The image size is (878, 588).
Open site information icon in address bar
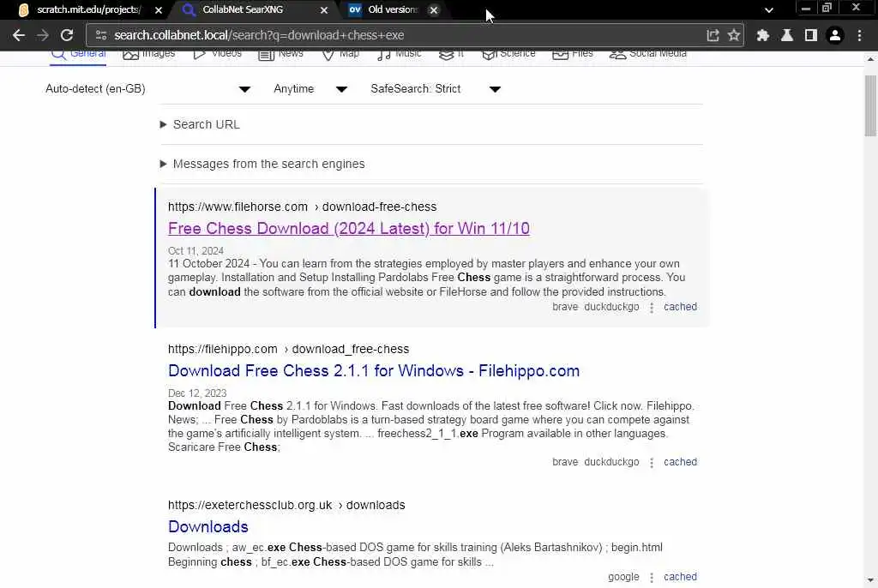(101, 35)
